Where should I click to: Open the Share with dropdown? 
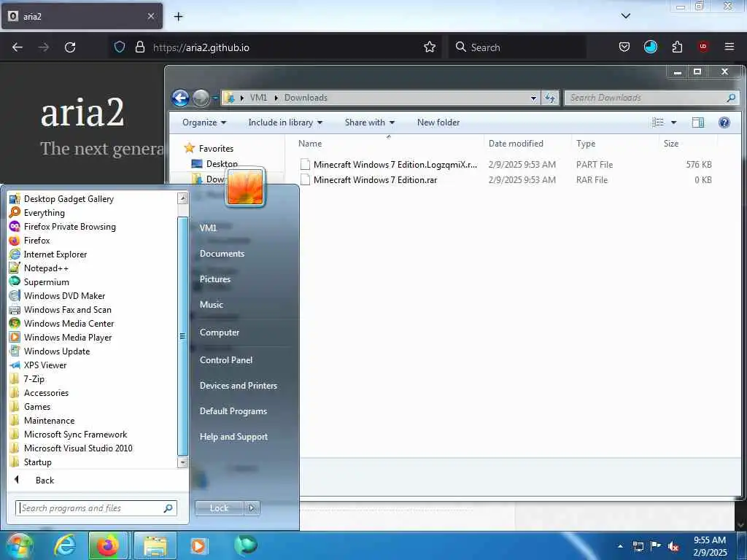point(370,122)
